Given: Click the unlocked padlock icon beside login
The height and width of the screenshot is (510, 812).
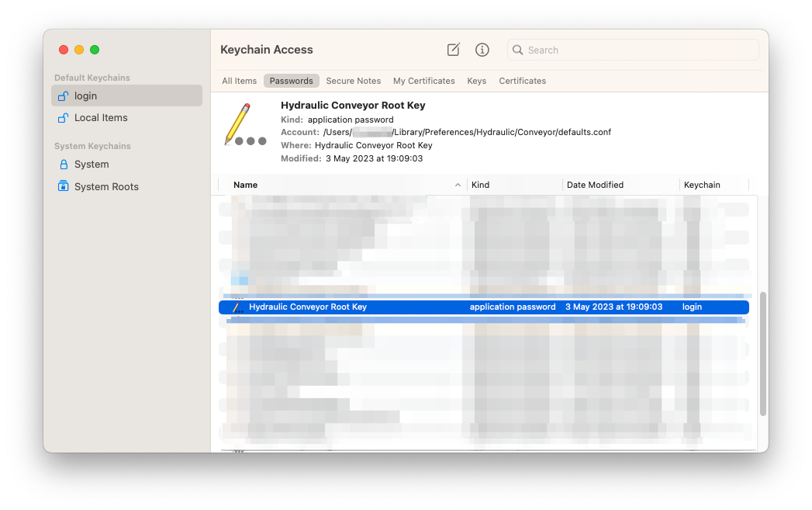Looking at the screenshot, I should coord(64,95).
